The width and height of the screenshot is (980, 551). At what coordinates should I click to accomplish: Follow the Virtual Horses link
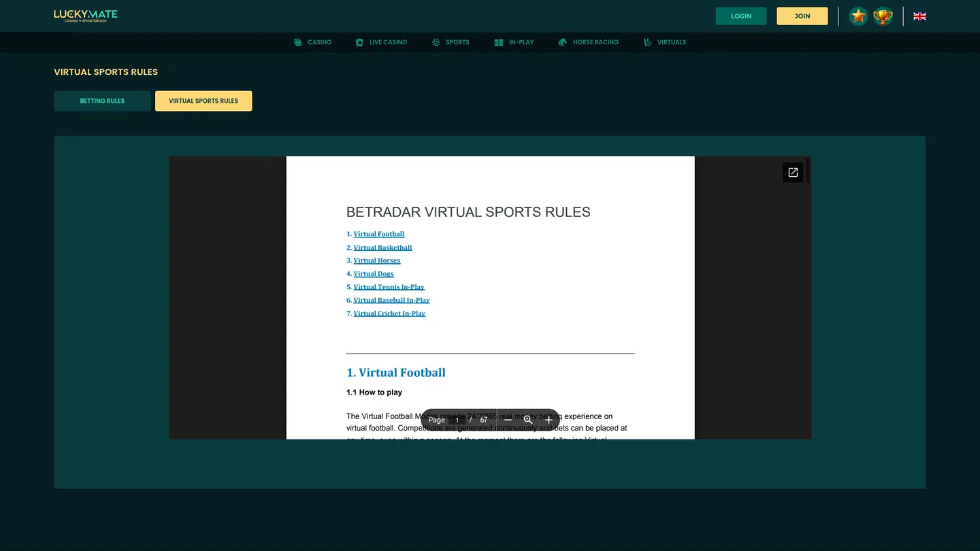pos(377,261)
